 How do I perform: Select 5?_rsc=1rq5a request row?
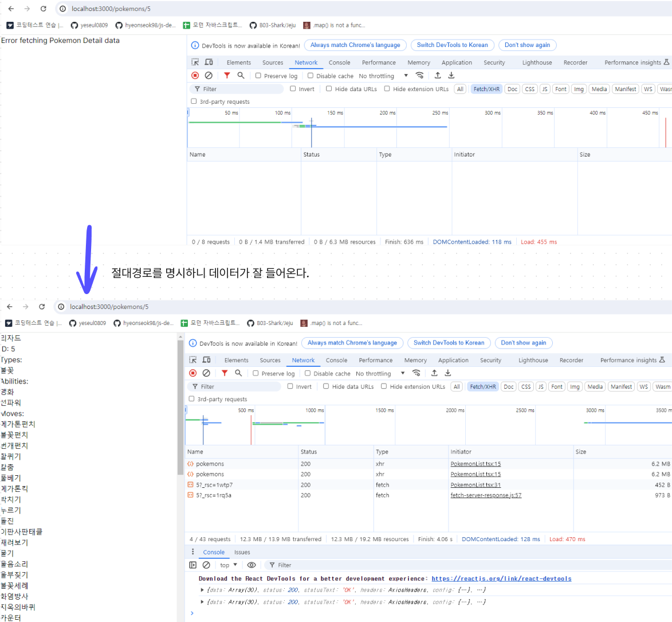429,495
